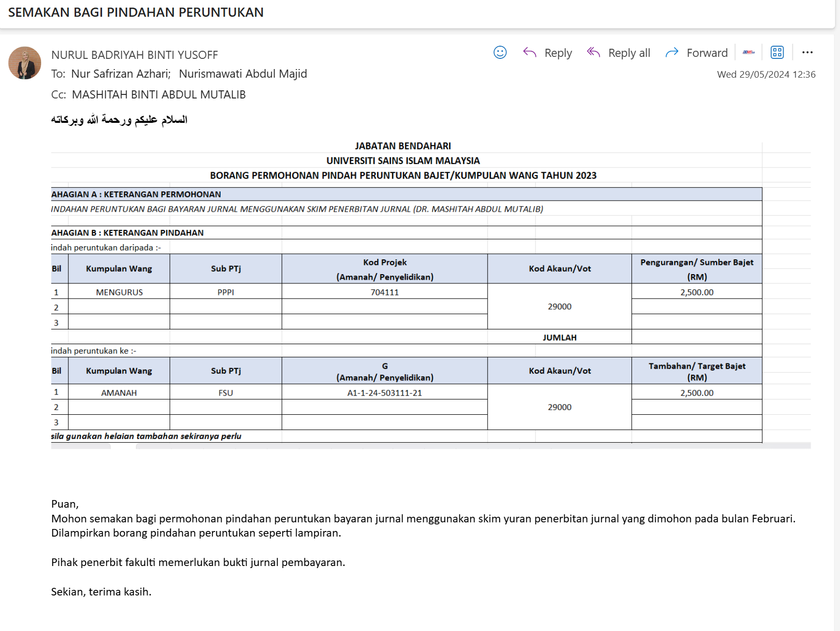Select Cc recipient MASHITAH BINTI ABDUL MUTALIB
Screen dimensions: 840x631
pyautogui.click(x=159, y=94)
